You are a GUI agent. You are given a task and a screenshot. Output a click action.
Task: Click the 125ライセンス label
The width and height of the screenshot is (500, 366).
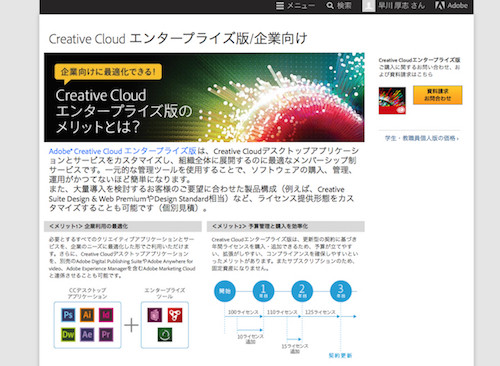click(320, 312)
